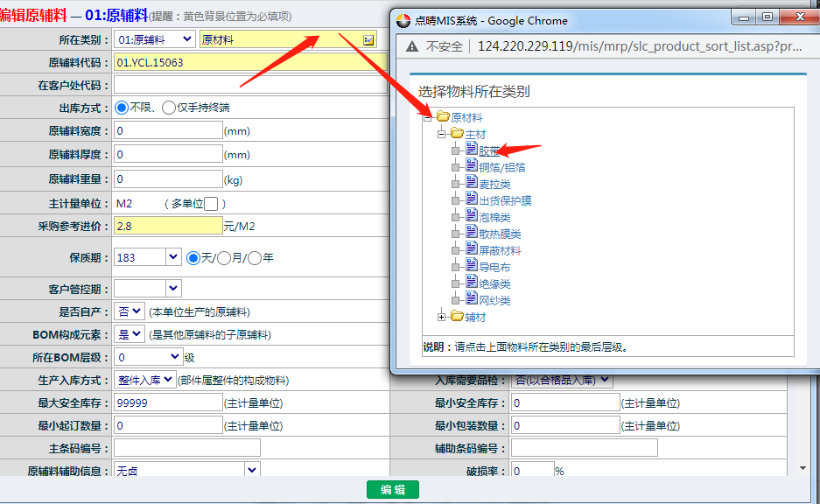Open the category picker icon beside 原材料

368,39
